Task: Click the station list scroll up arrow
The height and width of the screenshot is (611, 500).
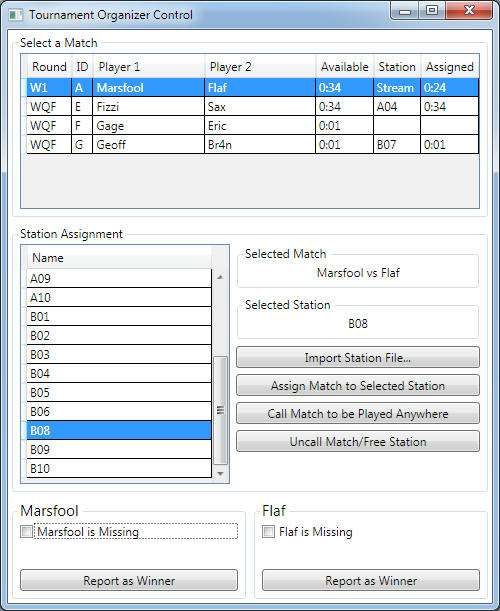Action: (x=220, y=277)
